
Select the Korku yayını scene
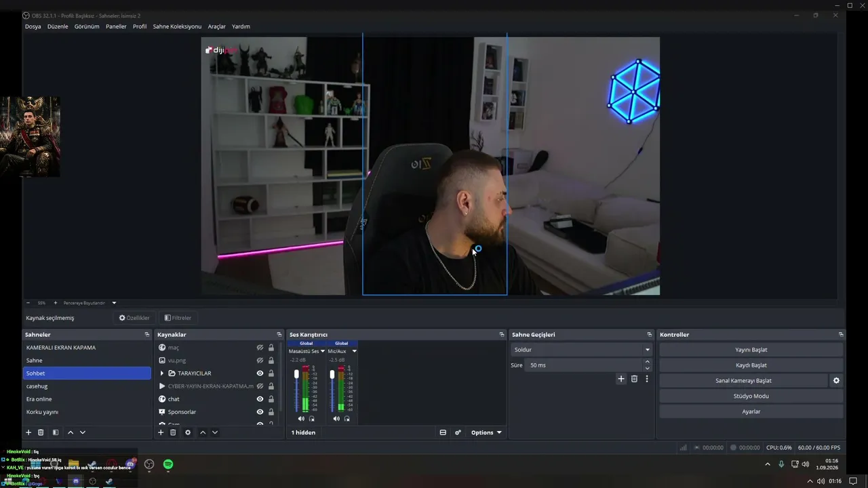[87, 412]
